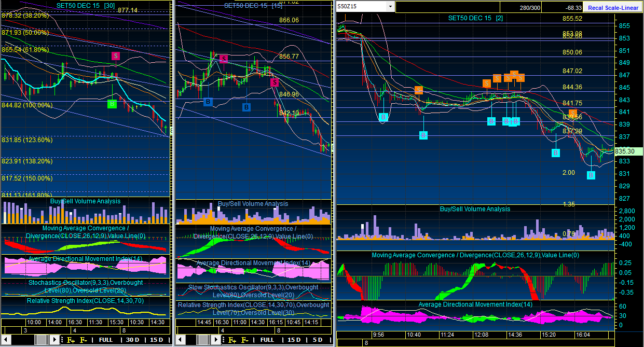Screen dimensions: 644x347
Task: Zoom out with F- on 30-minute chart
Action: pyautogui.click(x=84, y=340)
